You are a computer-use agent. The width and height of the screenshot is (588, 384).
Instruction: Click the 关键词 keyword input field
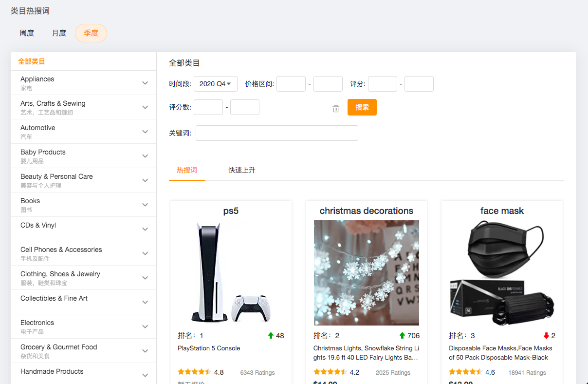(x=276, y=133)
